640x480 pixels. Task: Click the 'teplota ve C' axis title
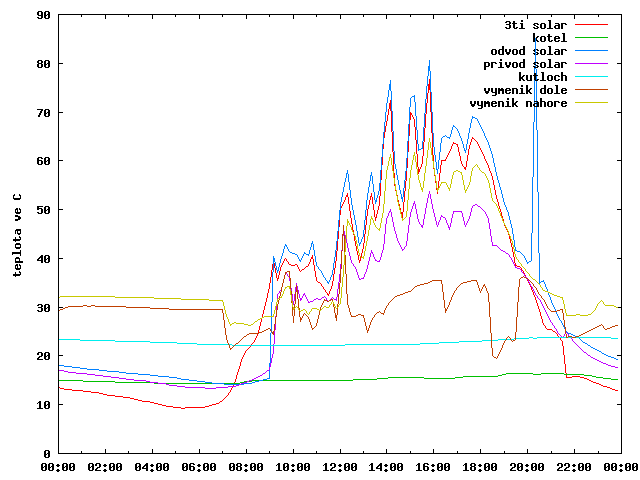click(17, 236)
